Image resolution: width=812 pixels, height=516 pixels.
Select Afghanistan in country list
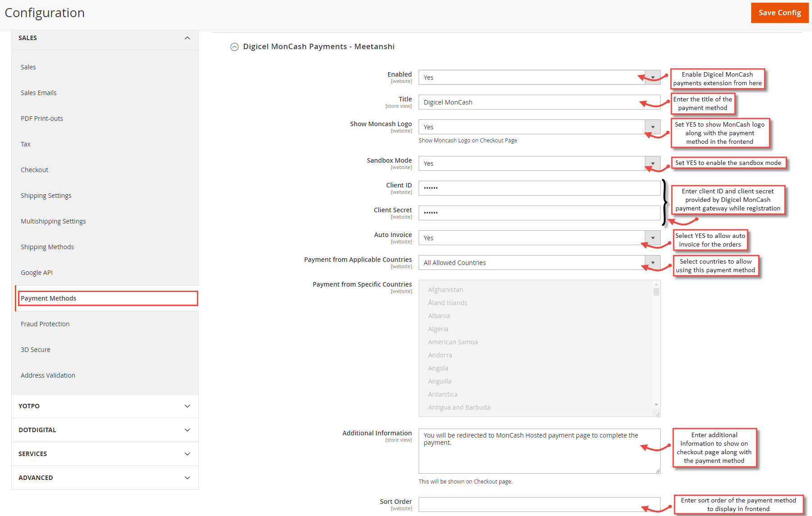click(x=446, y=290)
